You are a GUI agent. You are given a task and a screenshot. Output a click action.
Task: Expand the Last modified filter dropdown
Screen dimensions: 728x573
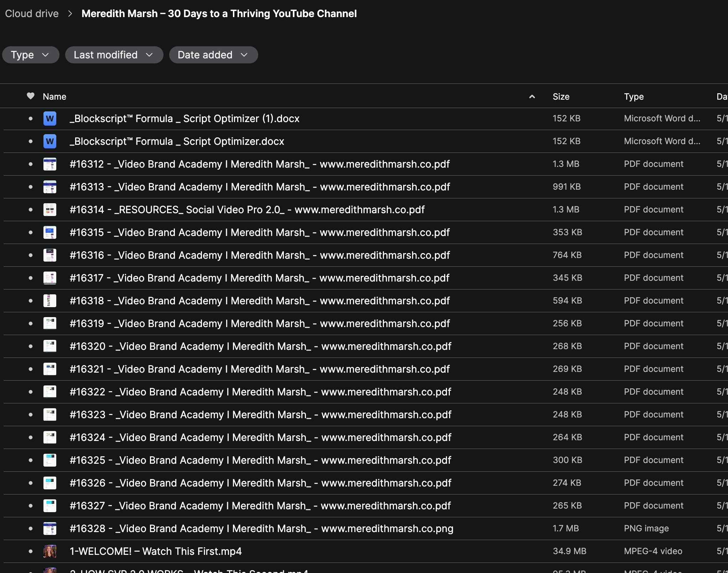point(114,55)
